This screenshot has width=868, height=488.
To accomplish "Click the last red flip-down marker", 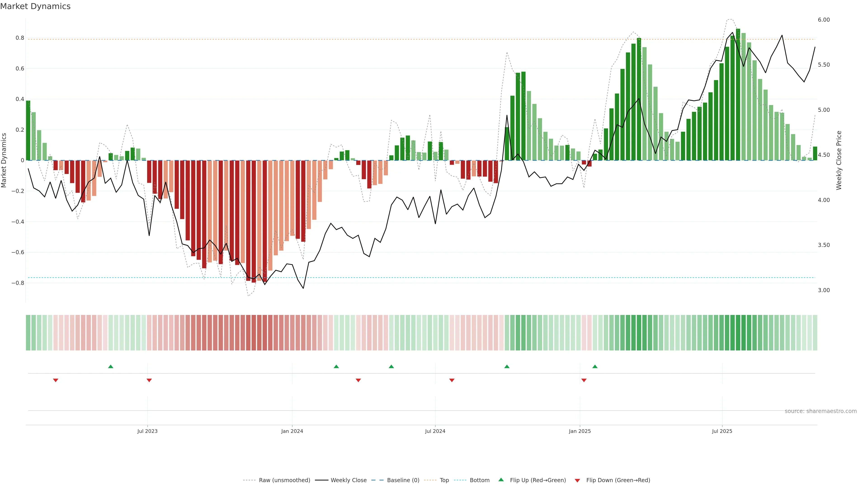I will coord(584,380).
